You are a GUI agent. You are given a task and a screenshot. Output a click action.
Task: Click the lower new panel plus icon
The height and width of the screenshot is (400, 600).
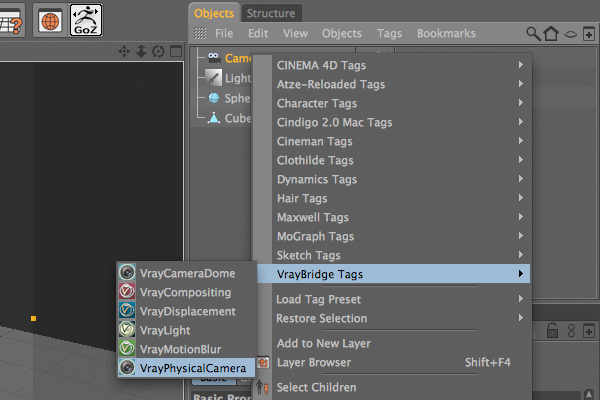pyautogui.click(x=589, y=331)
